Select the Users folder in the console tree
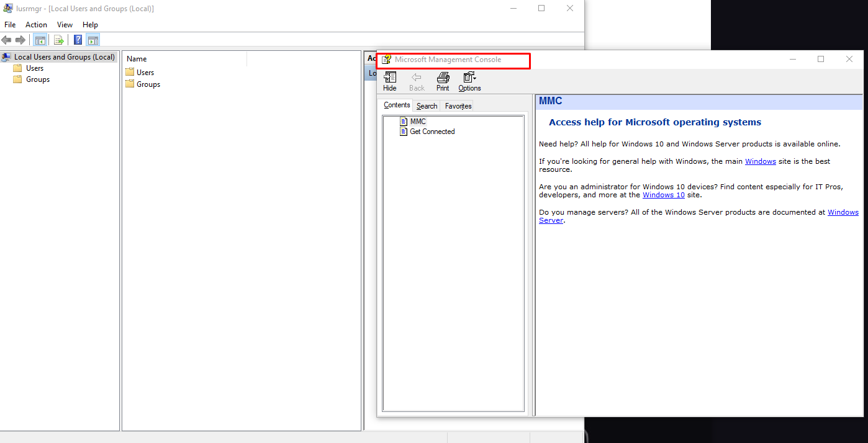Image resolution: width=868 pixels, height=443 pixels. pyautogui.click(x=29, y=68)
